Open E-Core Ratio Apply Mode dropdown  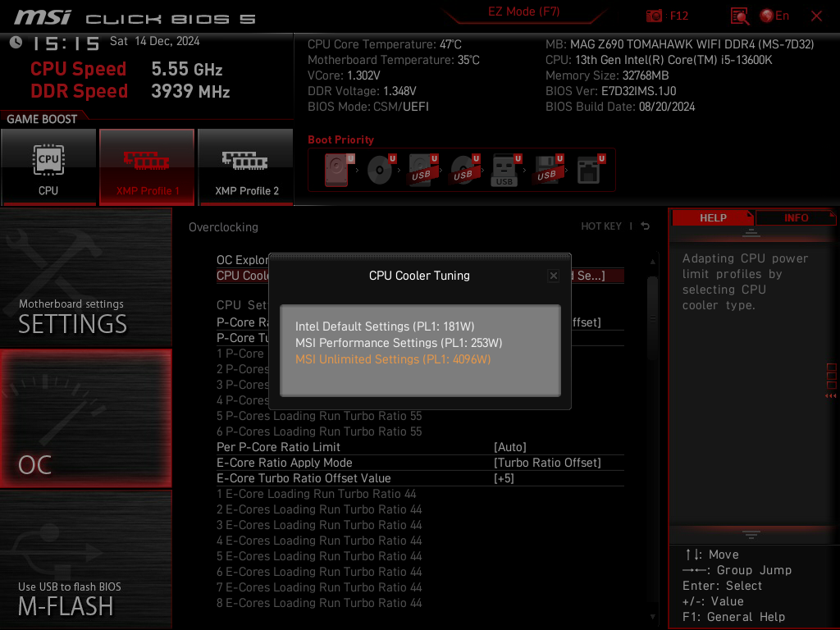tap(547, 463)
